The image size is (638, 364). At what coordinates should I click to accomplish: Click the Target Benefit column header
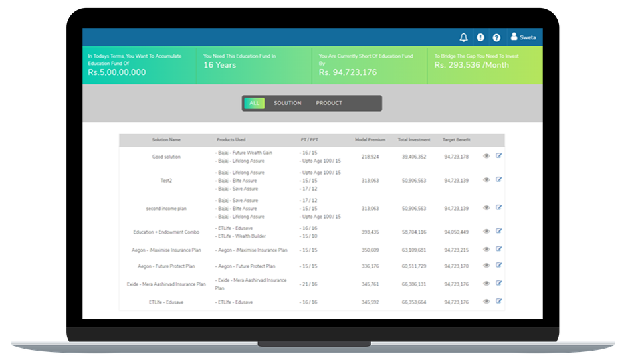point(457,140)
